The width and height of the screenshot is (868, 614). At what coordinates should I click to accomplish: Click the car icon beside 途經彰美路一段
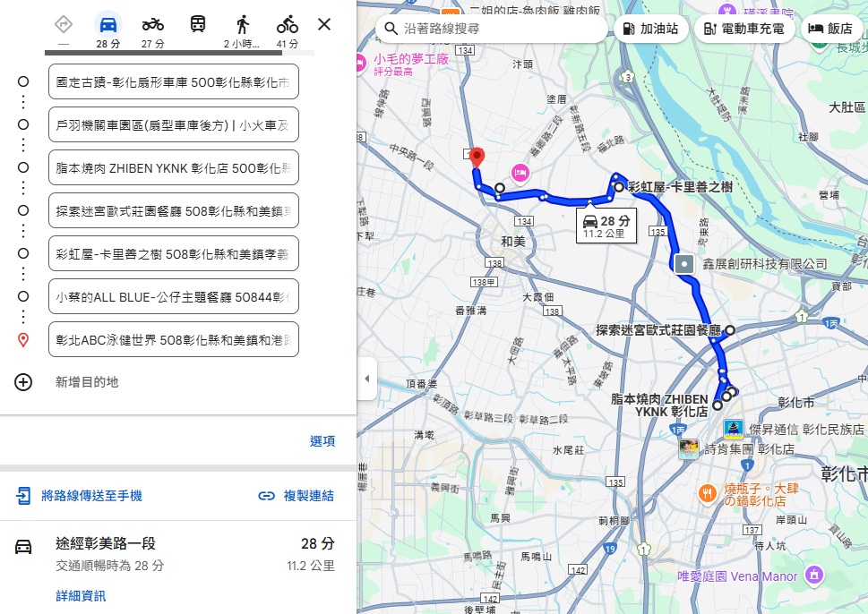23,547
